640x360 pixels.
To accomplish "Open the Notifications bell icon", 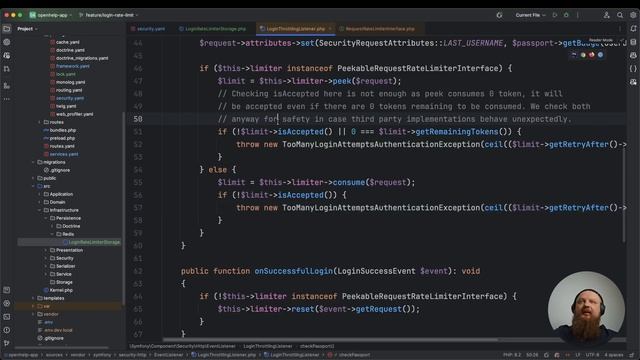I will [x=633, y=29].
